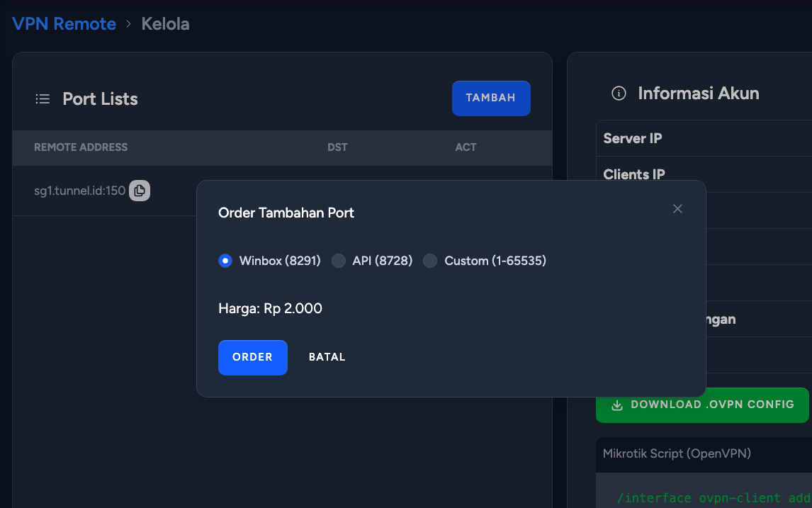Click the Server IP row label
The image size is (812, 508).
click(632, 138)
